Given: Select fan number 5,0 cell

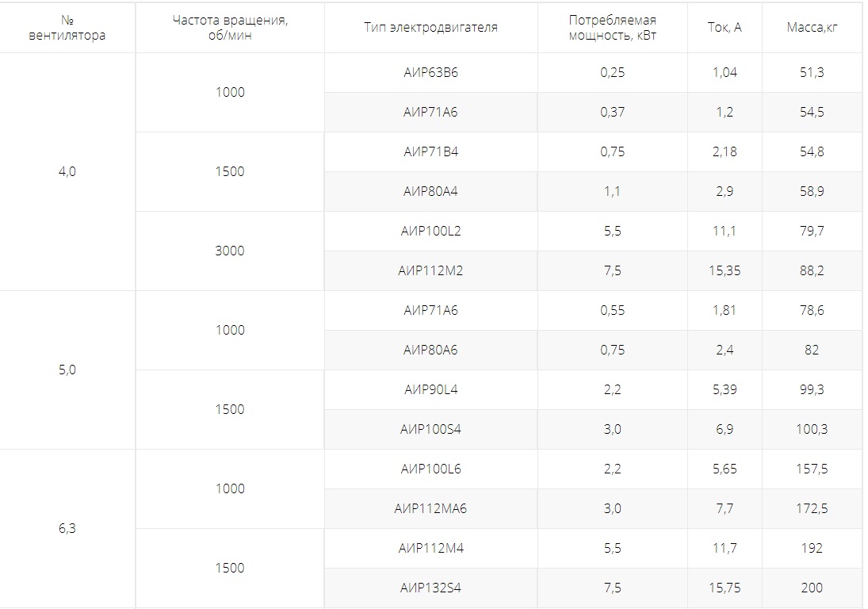Looking at the screenshot, I should (x=67, y=370).
